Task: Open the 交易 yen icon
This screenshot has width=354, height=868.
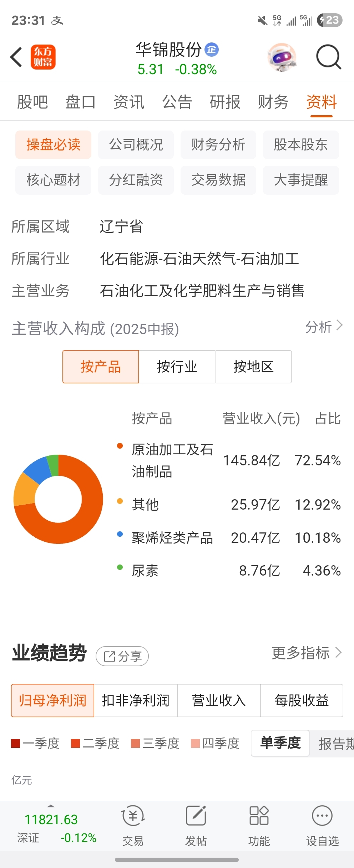Action: 133,816
